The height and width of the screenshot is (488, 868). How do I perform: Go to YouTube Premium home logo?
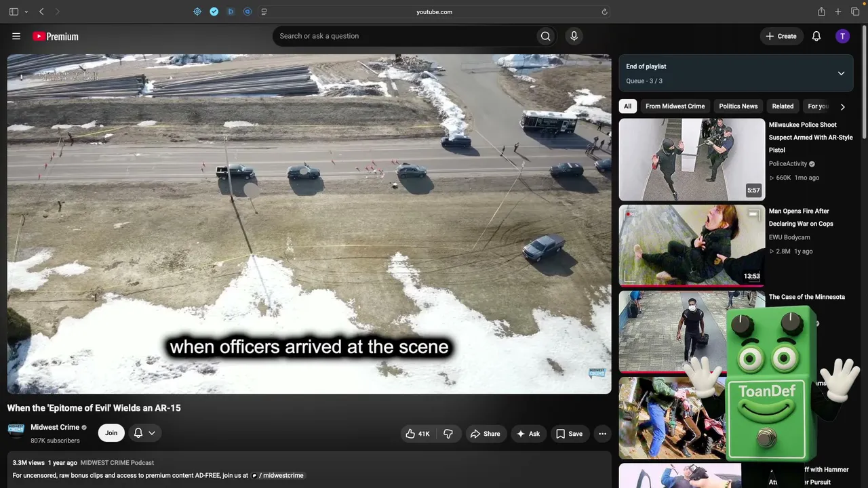(x=56, y=37)
